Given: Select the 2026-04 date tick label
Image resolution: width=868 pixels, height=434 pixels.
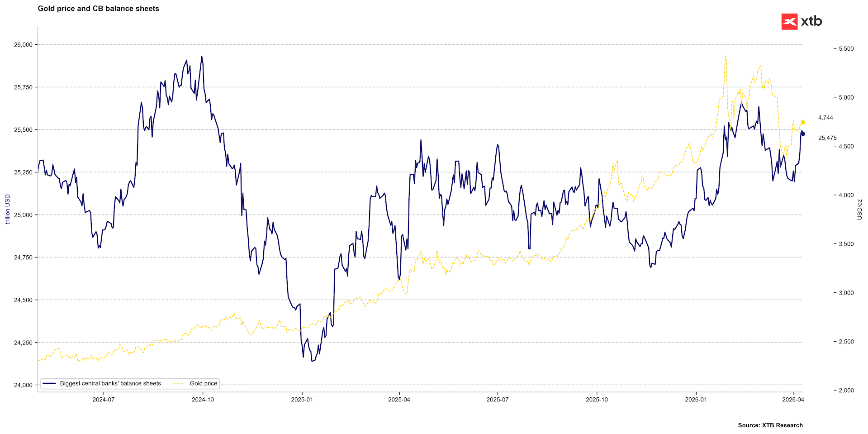Looking at the screenshot, I should point(793,400).
